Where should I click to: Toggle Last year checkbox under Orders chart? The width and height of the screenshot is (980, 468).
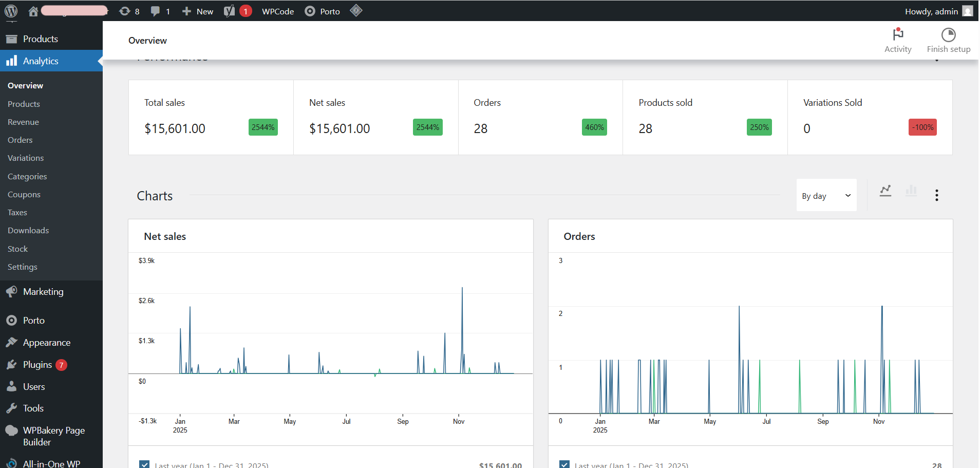pos(564,464)
